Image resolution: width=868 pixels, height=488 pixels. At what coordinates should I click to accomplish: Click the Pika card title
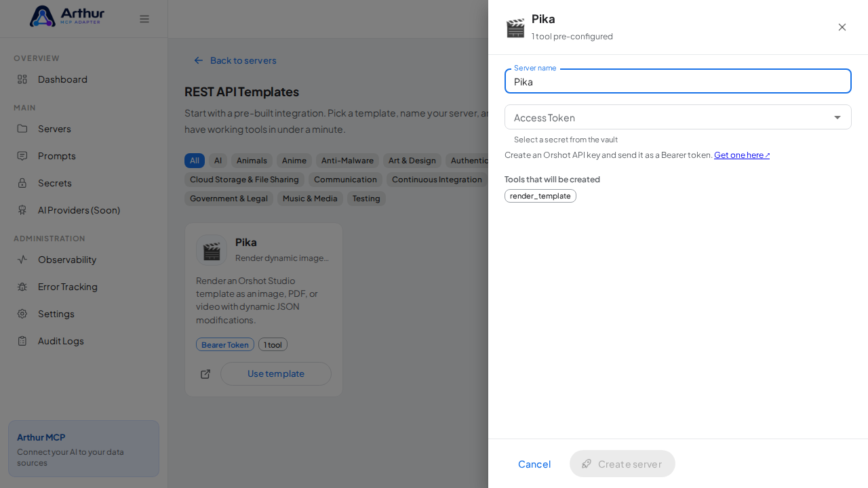click(x=246, y=242)
